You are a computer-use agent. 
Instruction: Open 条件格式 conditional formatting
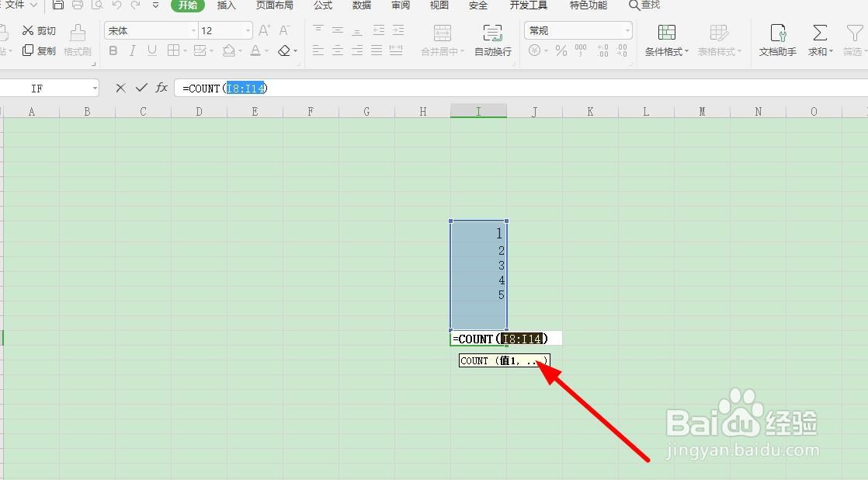[666, 40]
